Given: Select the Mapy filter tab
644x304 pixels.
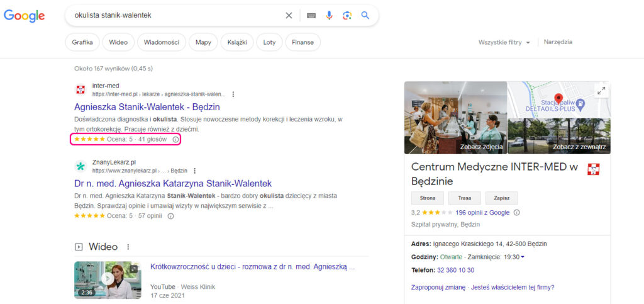Looking at the screenshot, I should click(x=203, y=42).
